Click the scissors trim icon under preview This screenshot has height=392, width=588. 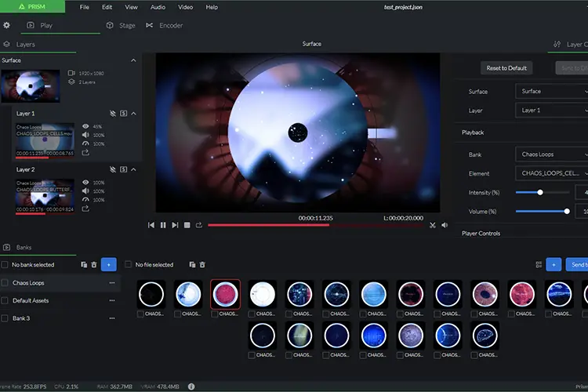tap(432, 225)
